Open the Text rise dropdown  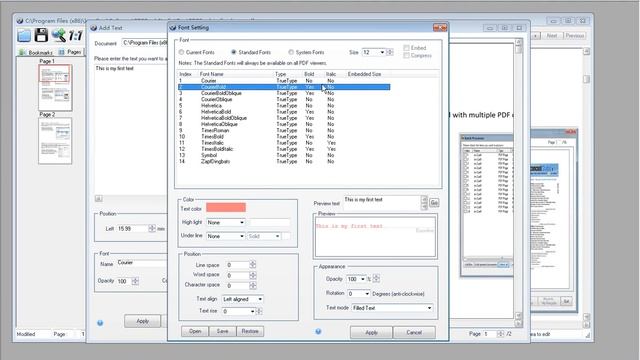coord(252,311)
